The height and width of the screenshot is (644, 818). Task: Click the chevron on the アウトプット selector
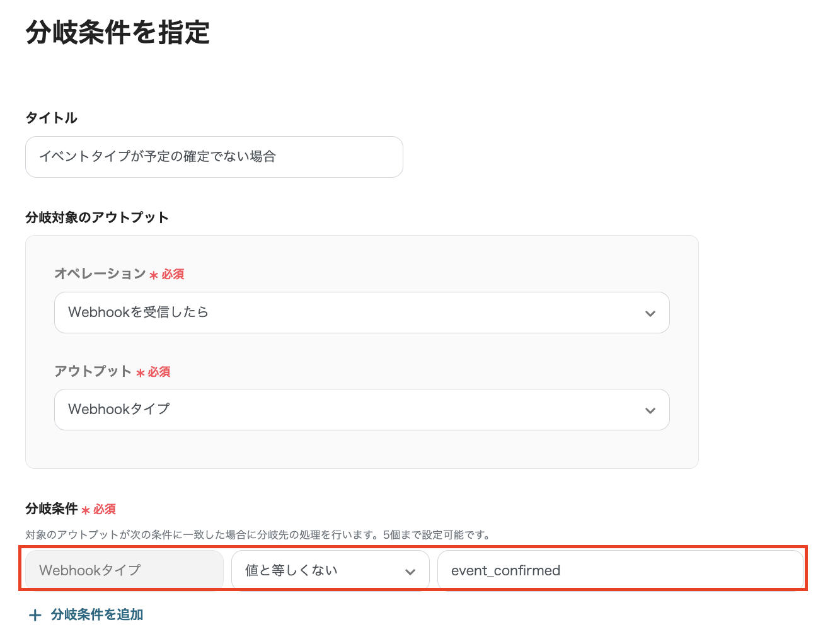point(650,410)
